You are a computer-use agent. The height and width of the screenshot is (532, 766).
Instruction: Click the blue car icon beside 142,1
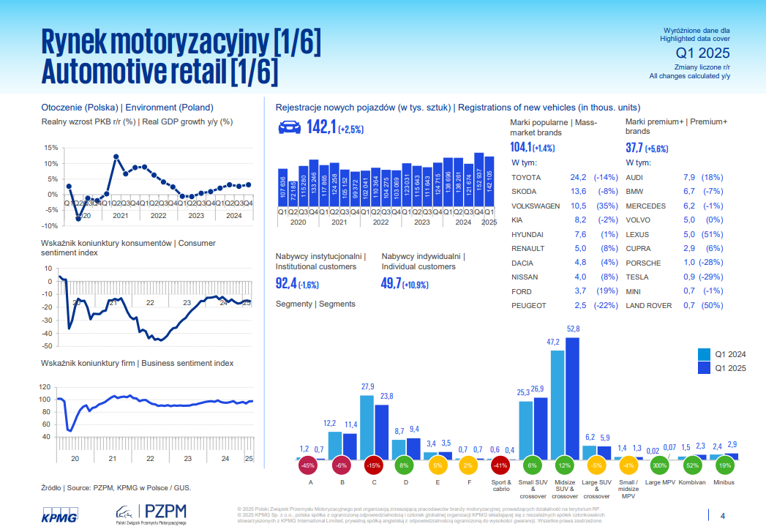point(290,127)
